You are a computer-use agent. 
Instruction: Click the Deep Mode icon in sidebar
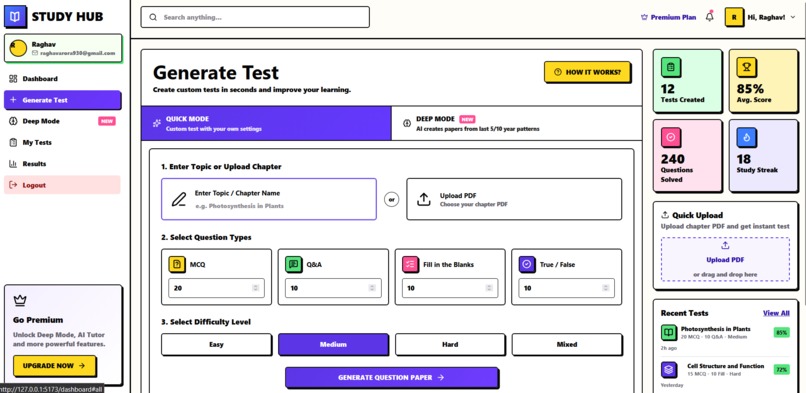[13, 121]
